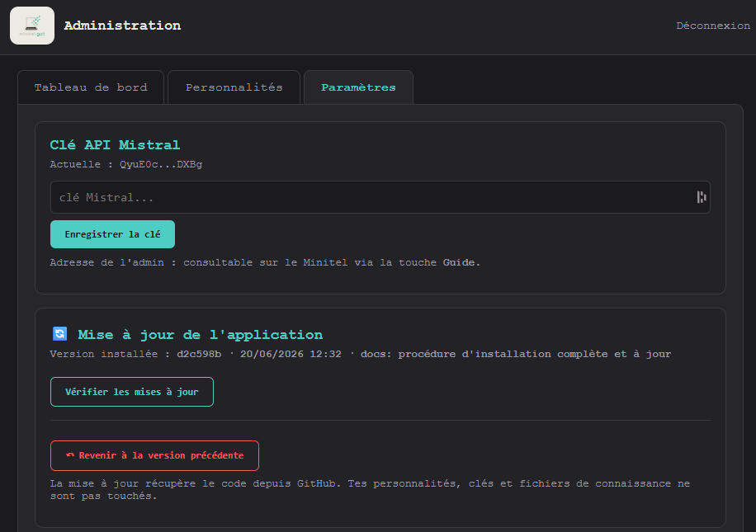The height and width of the screenshot is (532, 756).
Task: Click the Administration header title
Action: 122,26
